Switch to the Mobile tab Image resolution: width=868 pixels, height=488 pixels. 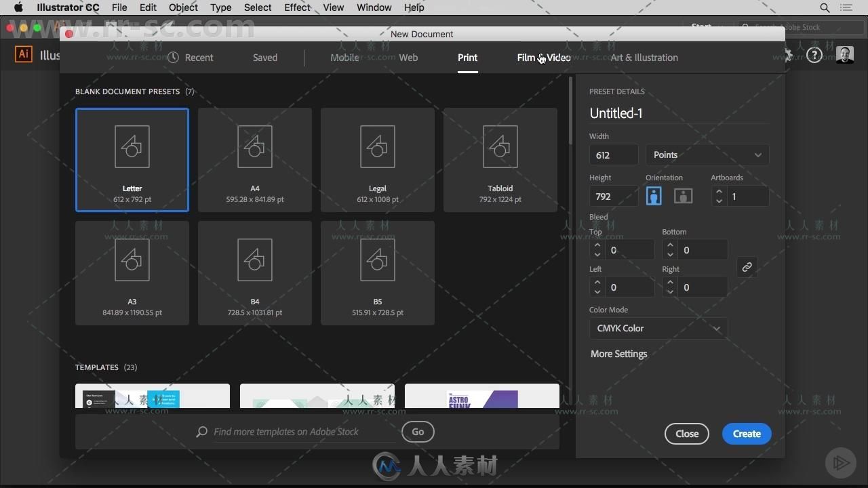point(344,58)
